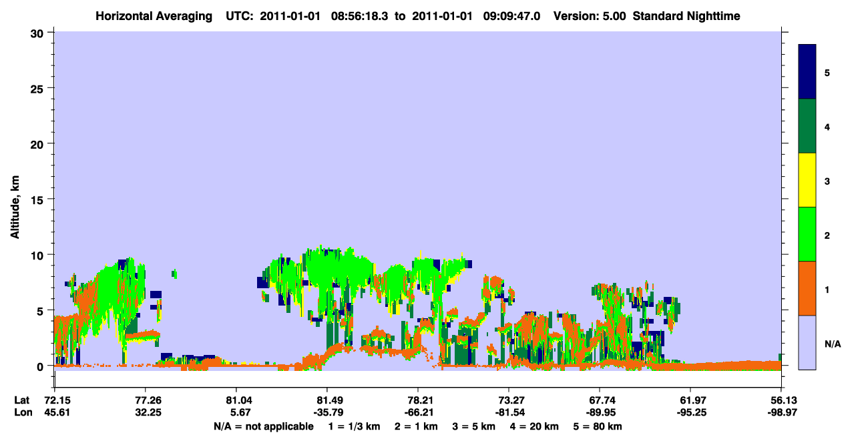This screenshot has width=868, height=445.
Task: Click the 'Lon' row label
Action: coord(22,413)
